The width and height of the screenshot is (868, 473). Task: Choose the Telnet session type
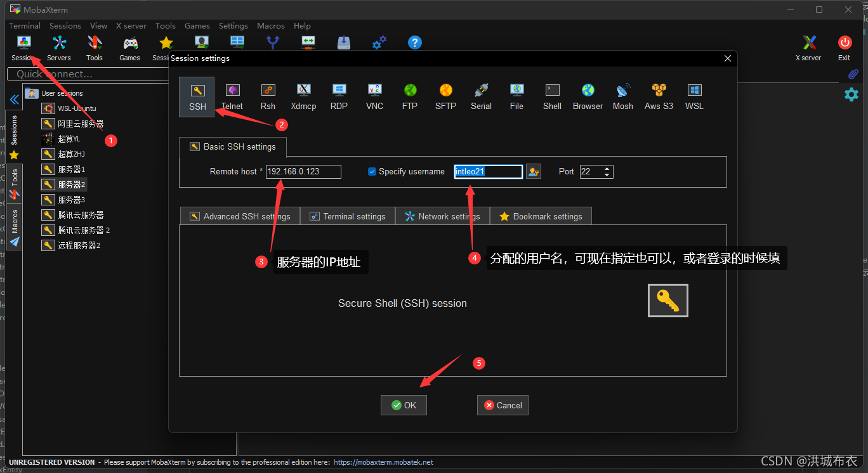232,97
